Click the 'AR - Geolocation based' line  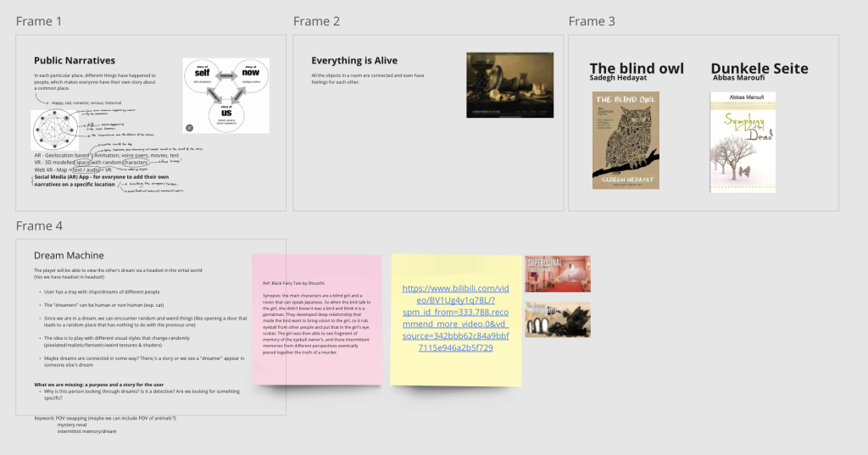106,156
